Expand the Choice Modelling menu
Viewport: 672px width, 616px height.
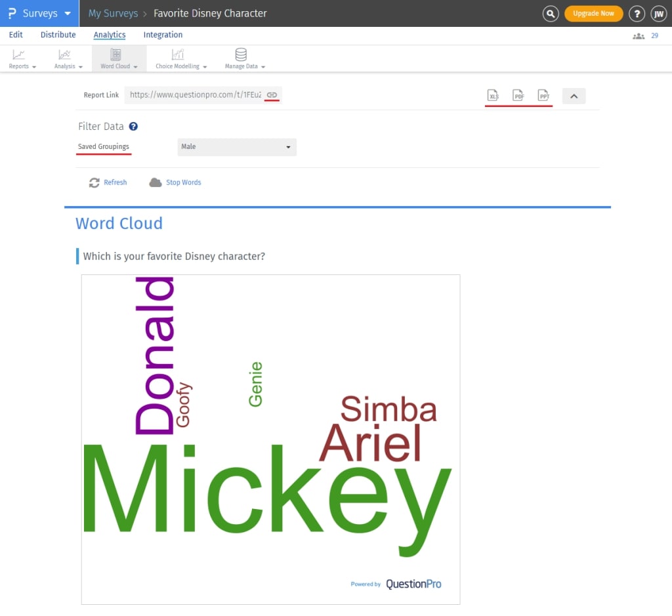coord(181,58)
